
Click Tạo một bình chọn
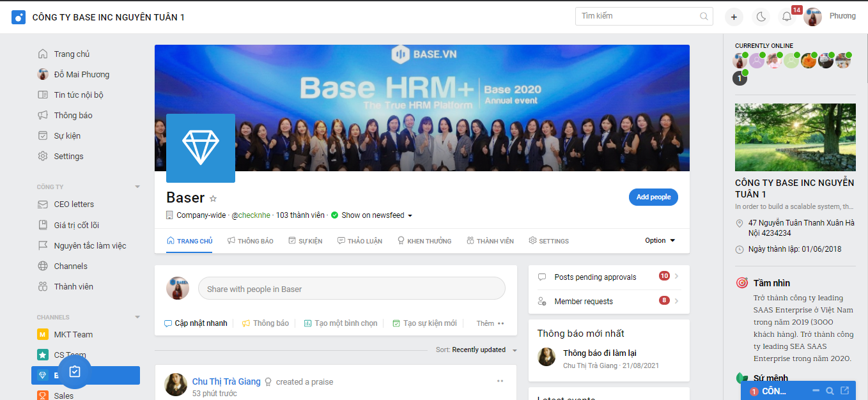pyautogui.click(x=341, y=323)
